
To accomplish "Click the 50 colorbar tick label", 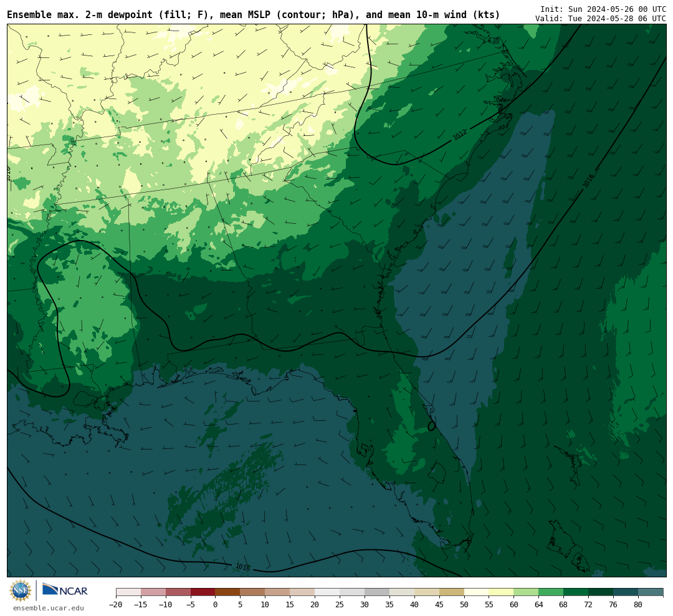I will (x=464, y=605).
